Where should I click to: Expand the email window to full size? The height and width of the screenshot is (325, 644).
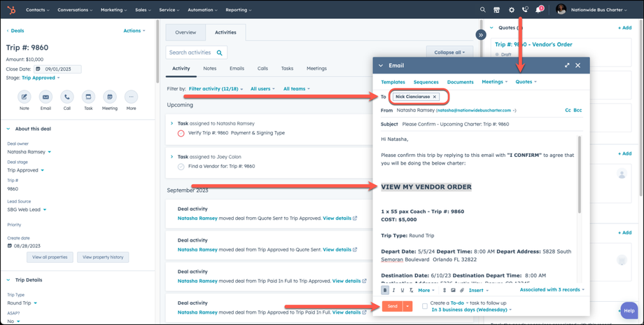click(567, 65)
